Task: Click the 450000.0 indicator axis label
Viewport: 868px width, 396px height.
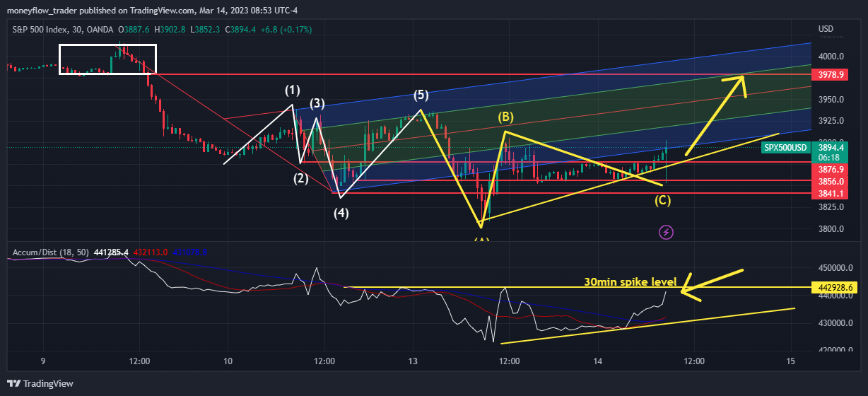Action: point(835,269)
